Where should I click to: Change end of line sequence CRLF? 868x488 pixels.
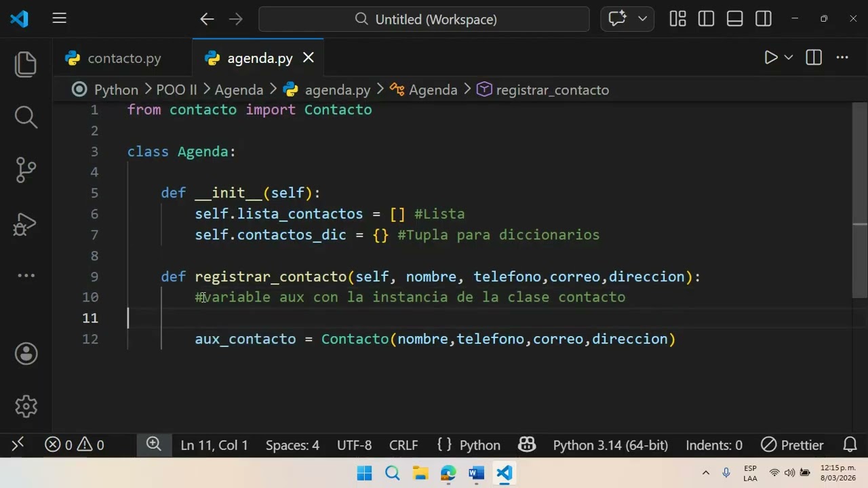tap(403, 445)
